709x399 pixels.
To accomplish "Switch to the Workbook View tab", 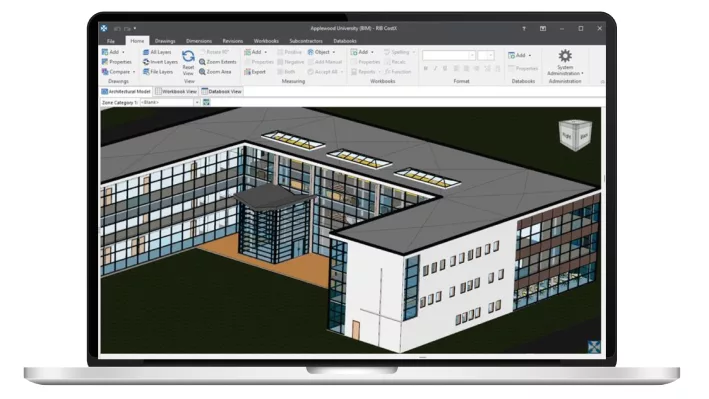I will tap(176, 91).
